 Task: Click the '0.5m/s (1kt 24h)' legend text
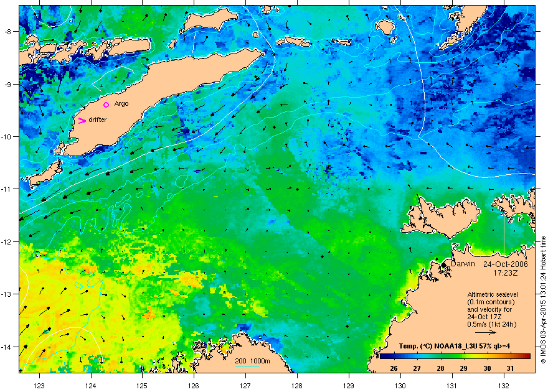click(x=492, y=324)
